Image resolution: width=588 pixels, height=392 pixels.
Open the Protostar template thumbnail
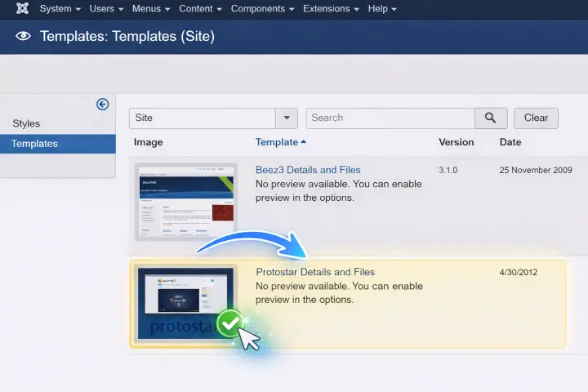(x=185, y=304)
